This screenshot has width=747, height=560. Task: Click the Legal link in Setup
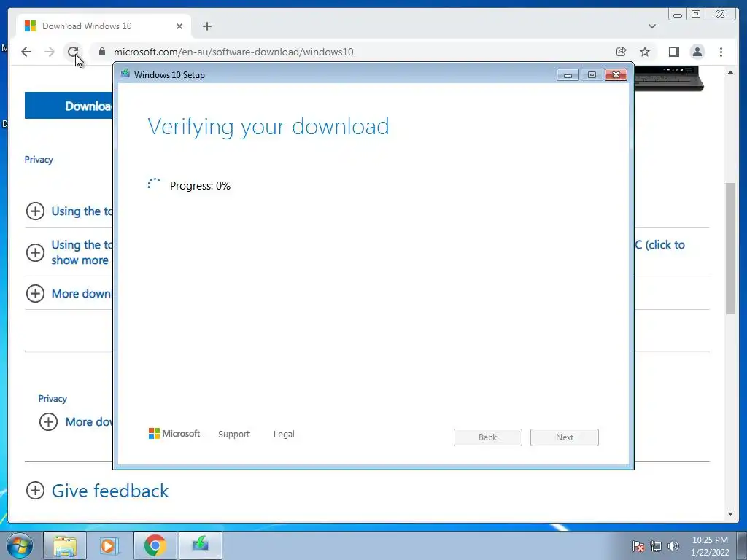284,435
